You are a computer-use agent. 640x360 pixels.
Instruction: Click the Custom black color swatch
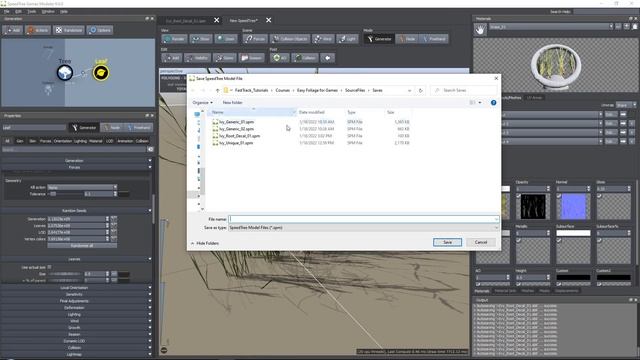(x=573, y=278)
